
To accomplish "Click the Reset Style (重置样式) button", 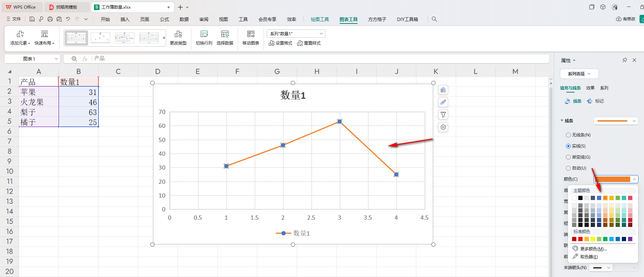I will coord(309,43).
